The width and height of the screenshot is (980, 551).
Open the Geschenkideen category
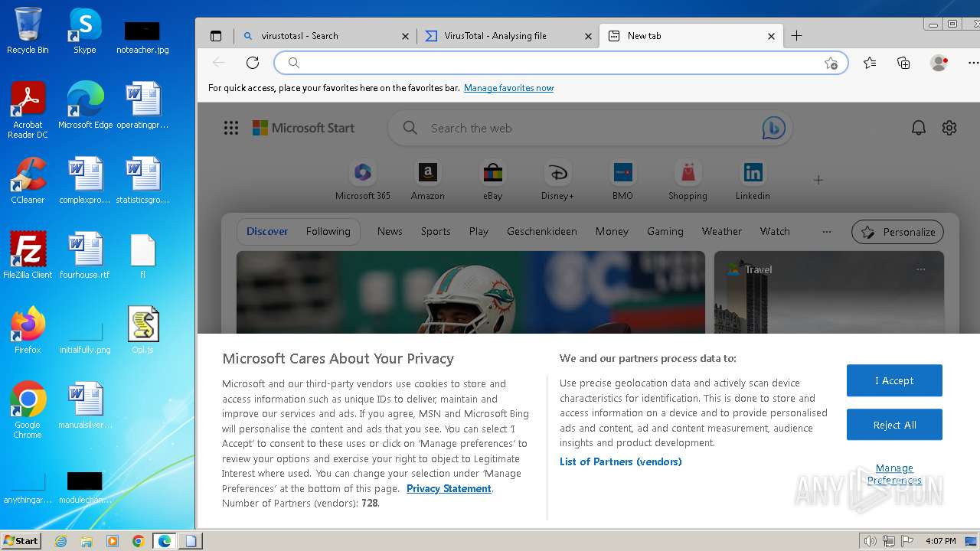click(542, 231)
